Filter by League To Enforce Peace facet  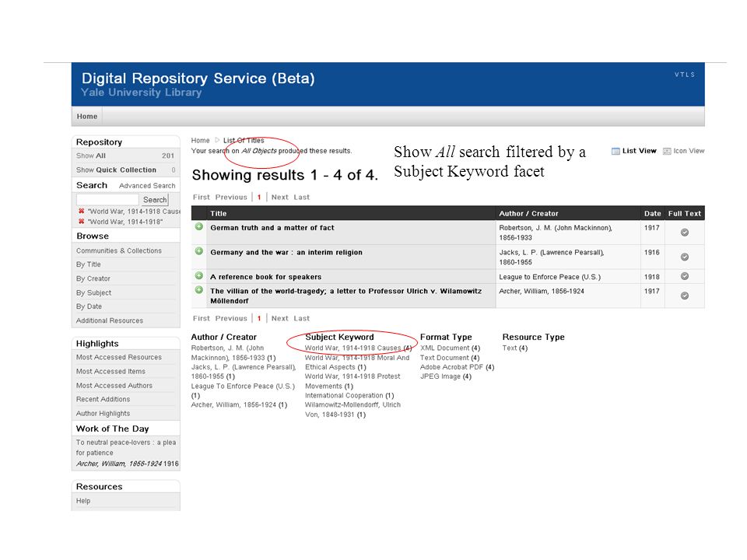243,390
